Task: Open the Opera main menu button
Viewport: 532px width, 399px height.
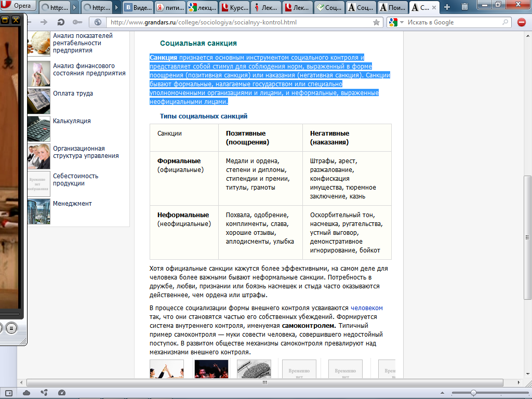Action: pyautogui.click(x=18, y=5)
